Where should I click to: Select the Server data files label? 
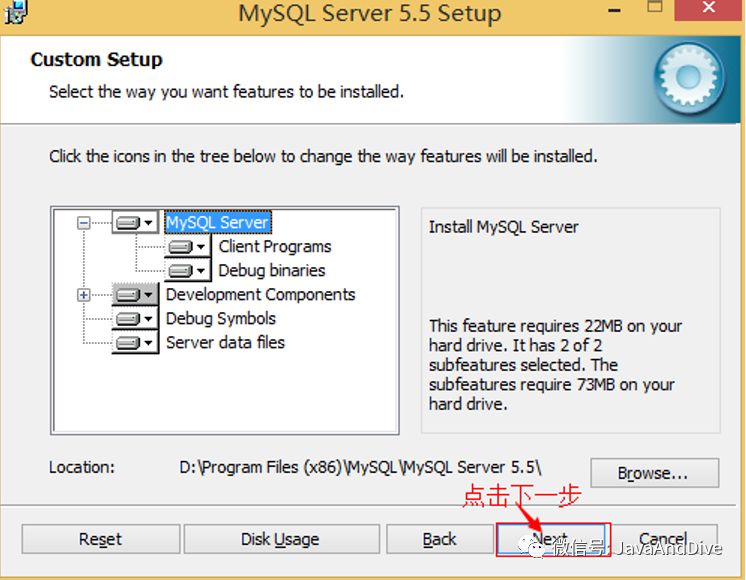(x=225, y=342)
